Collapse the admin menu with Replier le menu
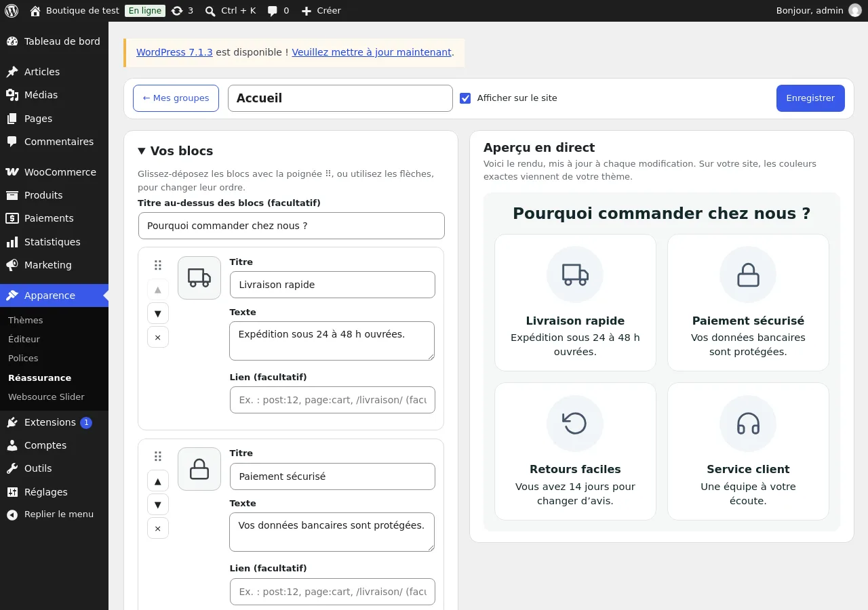The height and width of the screenshot is (610, 868). coord(54,514)
